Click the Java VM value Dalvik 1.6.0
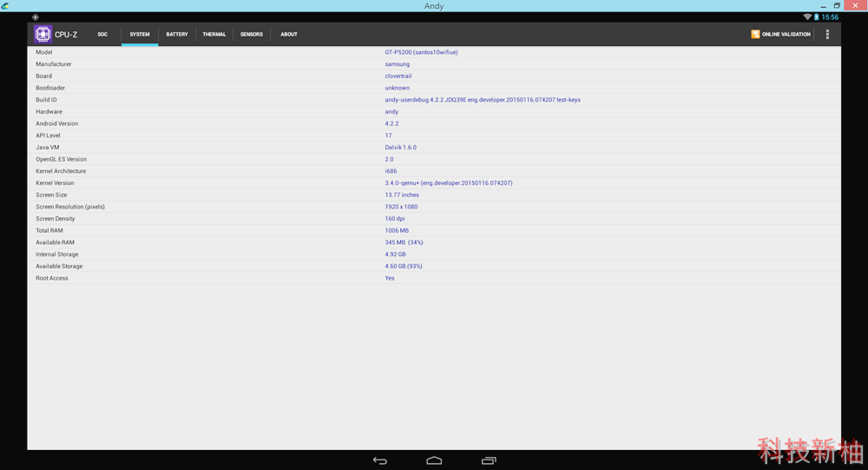The width and height of the screenshot is (868, 470). coord(401,148)
